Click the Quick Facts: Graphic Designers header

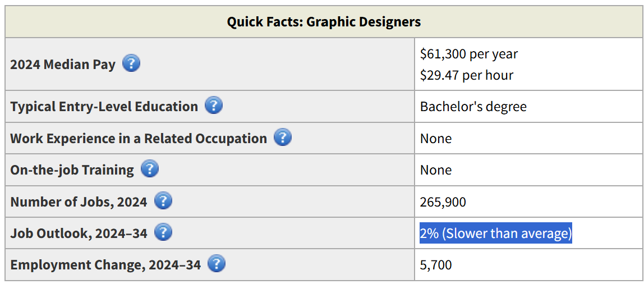[x=324, y=22]
